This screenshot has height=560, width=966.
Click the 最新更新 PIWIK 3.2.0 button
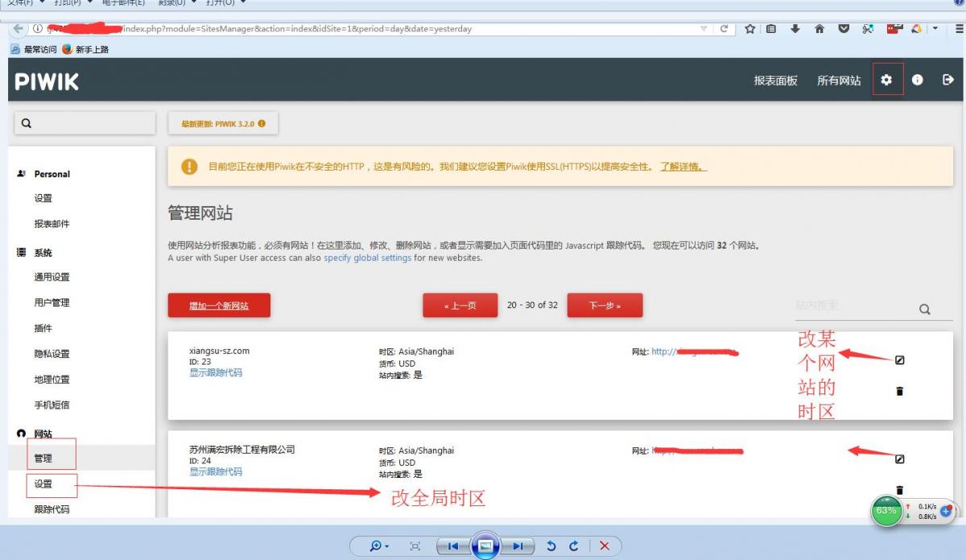point(223,124)
